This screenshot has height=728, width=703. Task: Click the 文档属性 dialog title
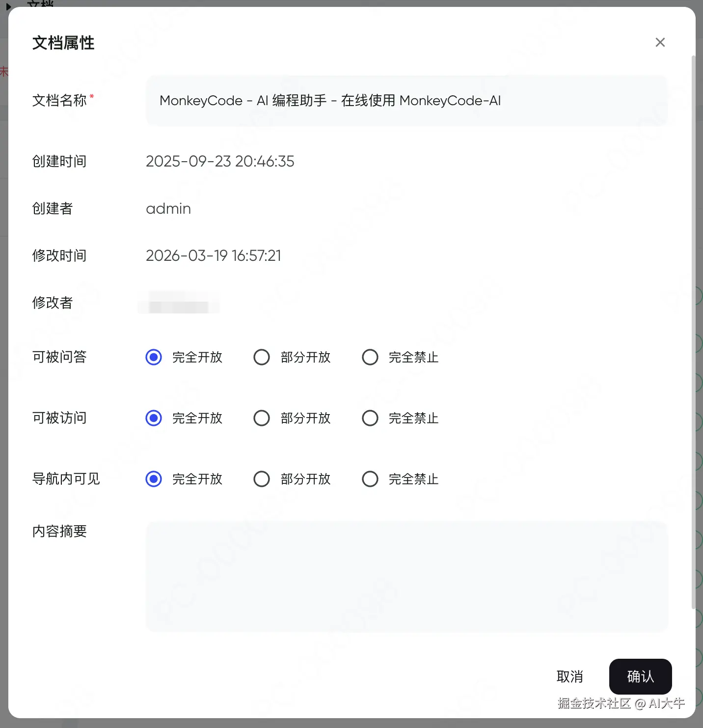click(x=63, y=43)
